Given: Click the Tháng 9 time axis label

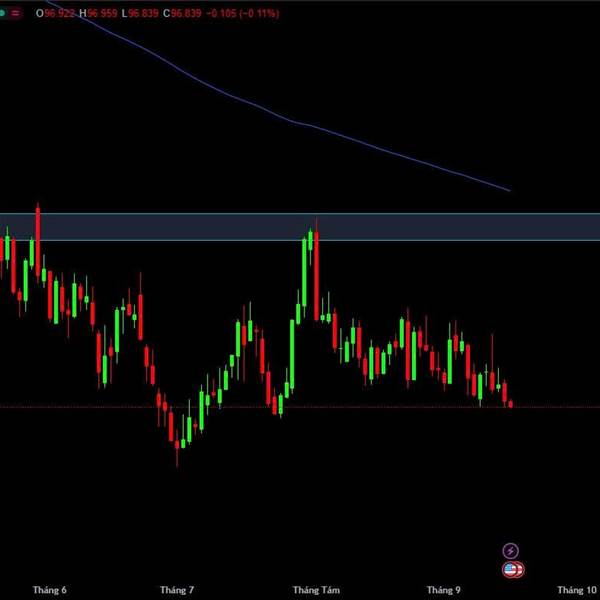Looking at the screenshot, I should (x=443, y=590).
